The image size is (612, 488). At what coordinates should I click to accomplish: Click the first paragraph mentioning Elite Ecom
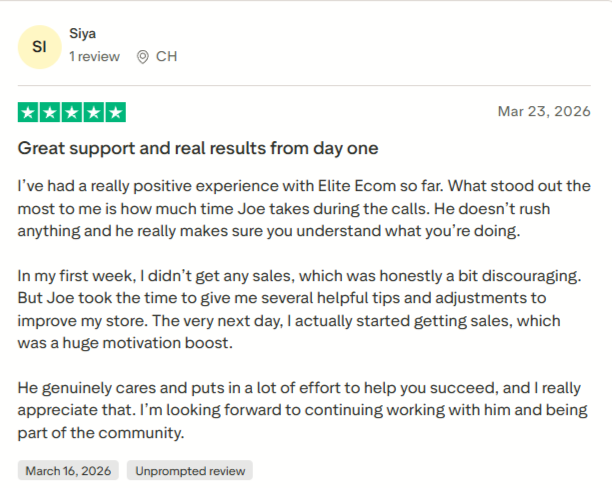(304, 208)
